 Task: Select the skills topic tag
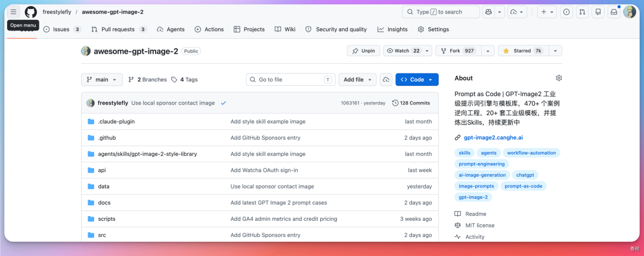[465, 153]
